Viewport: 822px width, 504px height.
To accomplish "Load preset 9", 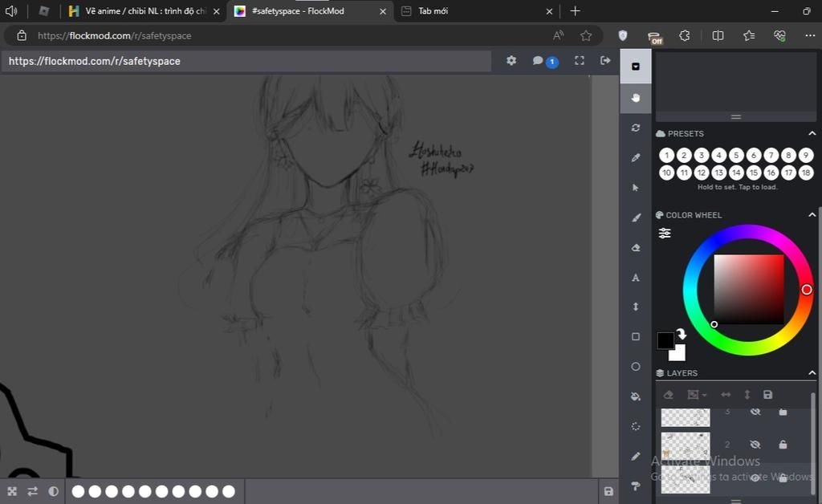I will click(x=806, y=155).
